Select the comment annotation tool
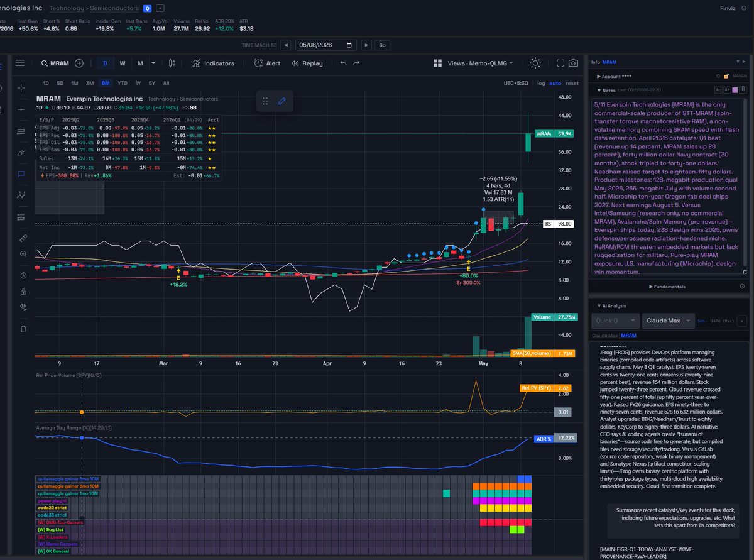This screenshot has width=754, height=560. [21, 173]
